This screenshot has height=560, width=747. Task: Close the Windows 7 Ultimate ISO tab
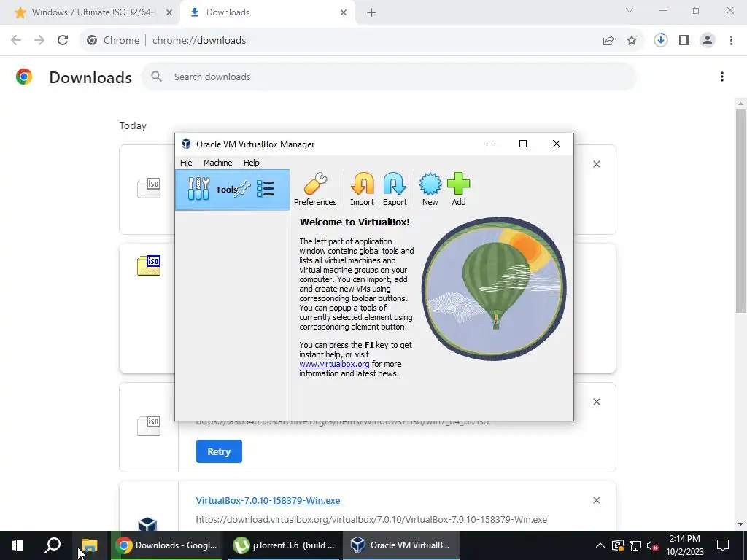tap(169, 12)
